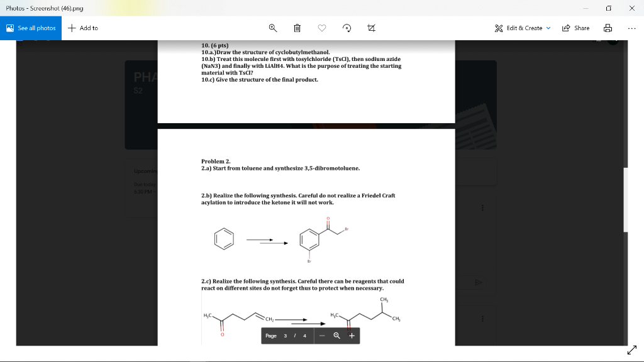The height and width of the screenshot is (362, 644).
Task: Open the See more ellipsis menu
Action: point(631,28)
